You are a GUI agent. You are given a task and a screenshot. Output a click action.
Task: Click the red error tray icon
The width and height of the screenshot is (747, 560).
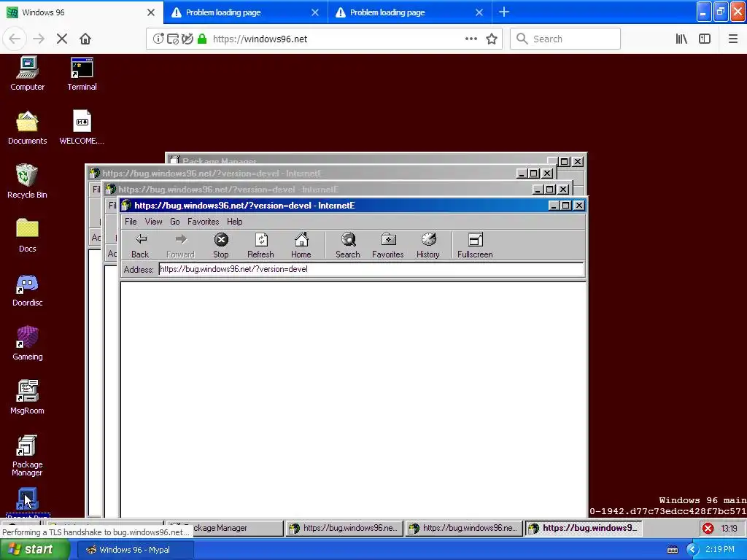708,528
